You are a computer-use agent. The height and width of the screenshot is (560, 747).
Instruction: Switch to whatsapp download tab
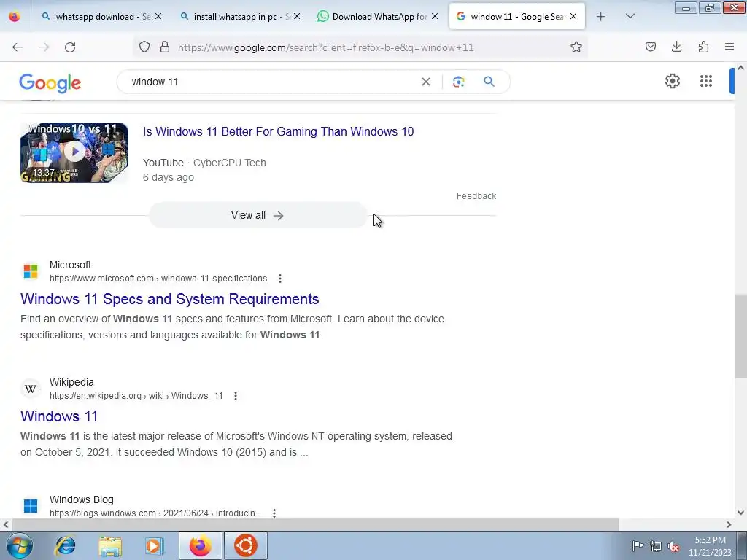(x=101, y=17)
